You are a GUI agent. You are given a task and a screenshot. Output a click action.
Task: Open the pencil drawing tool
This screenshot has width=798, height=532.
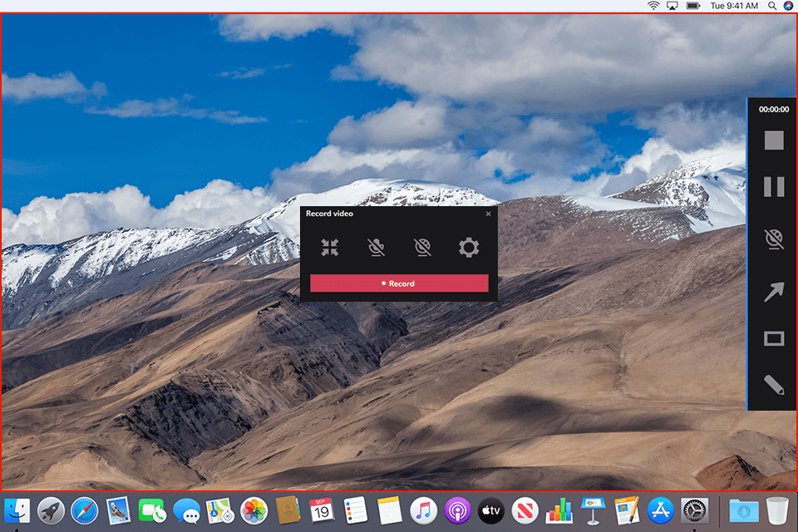tap(773, 385)
